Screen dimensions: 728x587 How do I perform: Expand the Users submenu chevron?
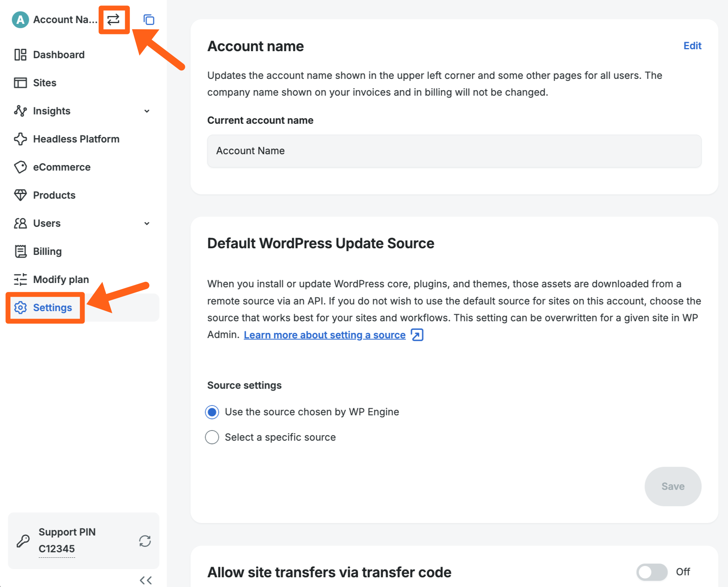point(147,224)
